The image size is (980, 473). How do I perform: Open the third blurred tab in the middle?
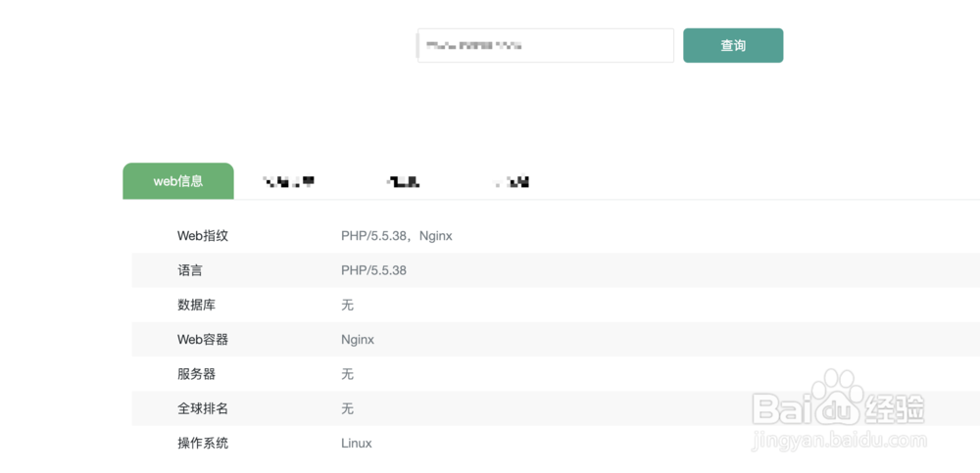click(x=403, y=182)
